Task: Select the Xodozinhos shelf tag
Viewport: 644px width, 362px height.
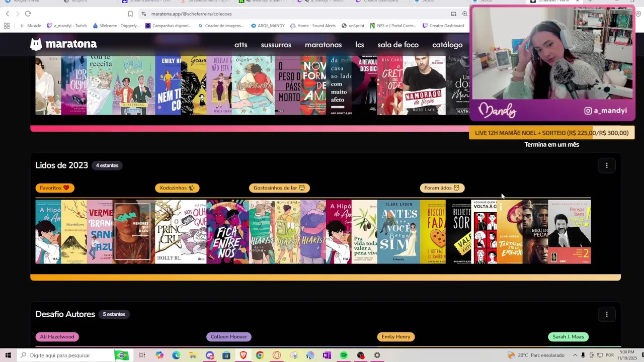Action: click(x=177, y=188)
